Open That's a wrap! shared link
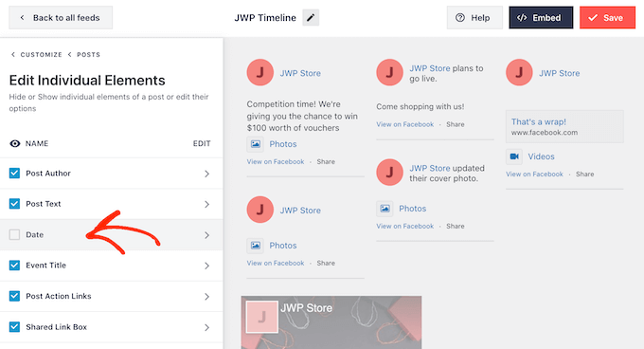The width and height of the screenshot is (644, 349). pyautogui.click(x=539, y=121)
